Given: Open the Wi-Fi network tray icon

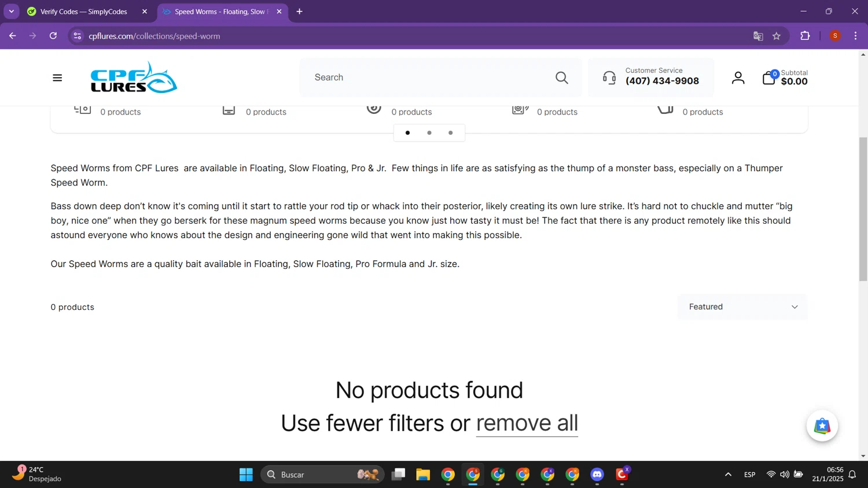Looking at the screenshot, I should [771, 475].
